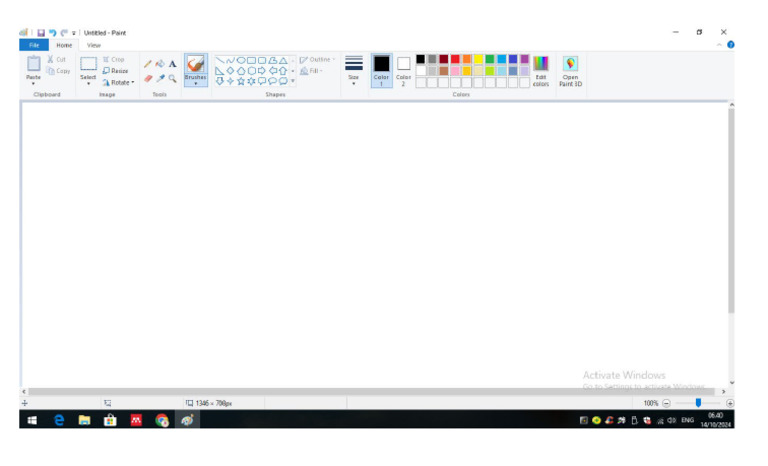
Task: Open the Windows Start menu
Action: (32, 420)
